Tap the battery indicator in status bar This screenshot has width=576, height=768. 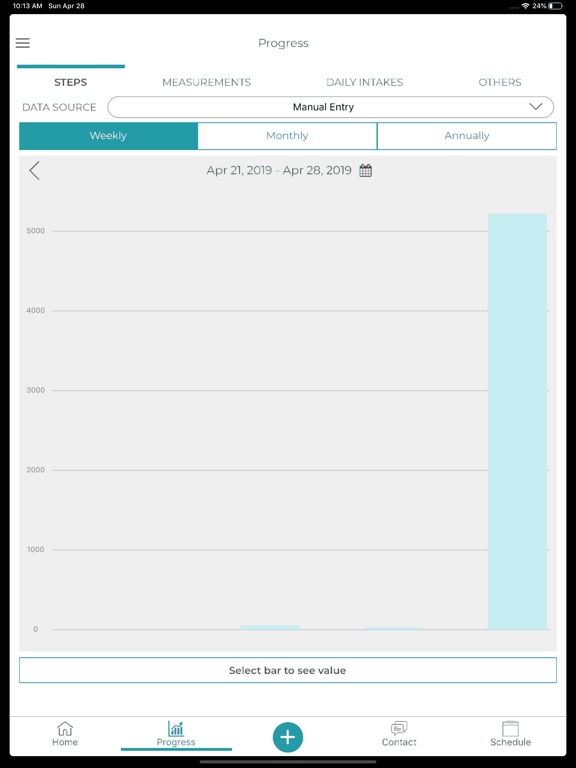556,6
